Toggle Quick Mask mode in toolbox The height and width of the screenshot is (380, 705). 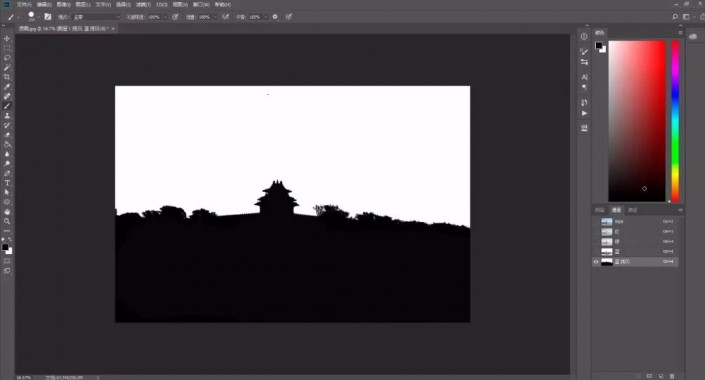coord(7,261)
